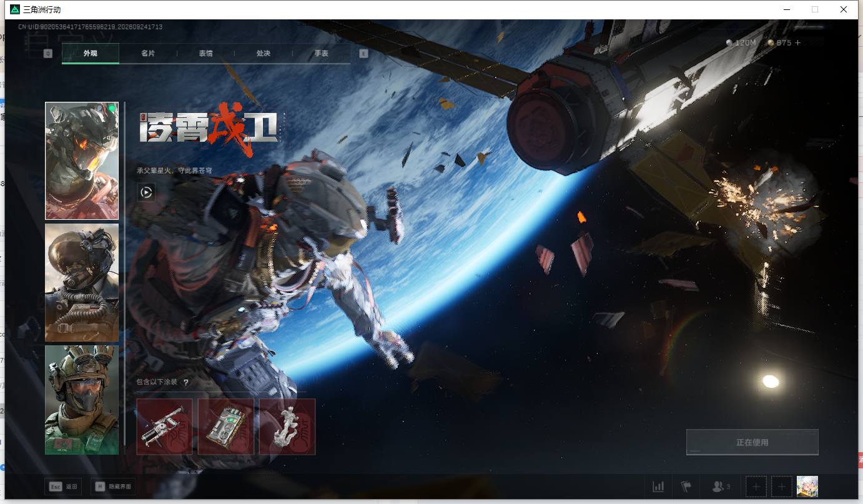Select the orange-visor armored helmet skin thumbnail
Viewport: 863px width, 504px height.
point(82,161)
